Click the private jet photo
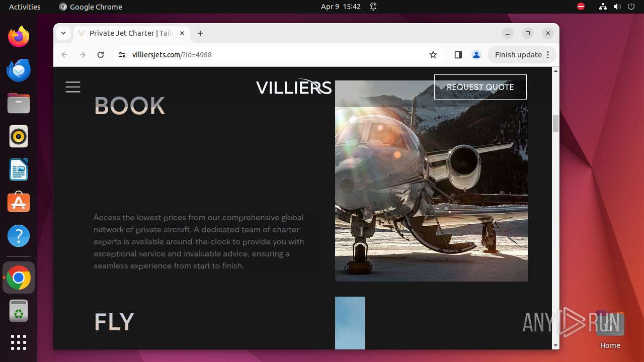644x362 pixels. [431, 181]
